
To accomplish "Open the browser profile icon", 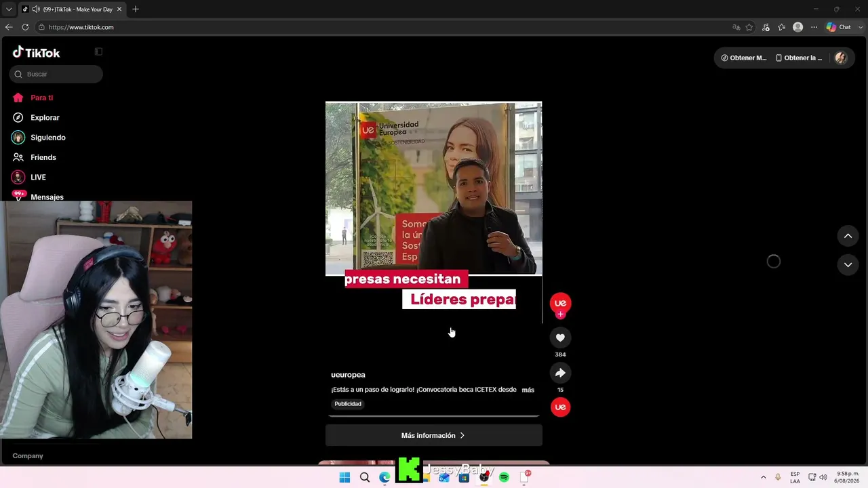I will tap(798, 27).
